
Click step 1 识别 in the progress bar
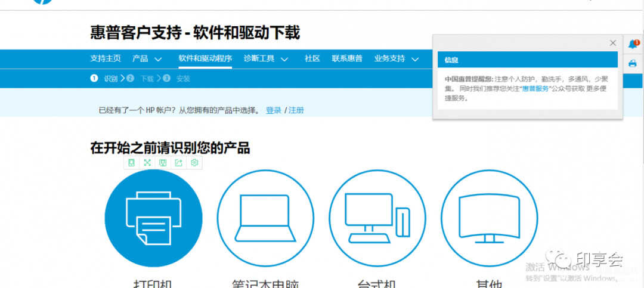click(x=104, y=79)
